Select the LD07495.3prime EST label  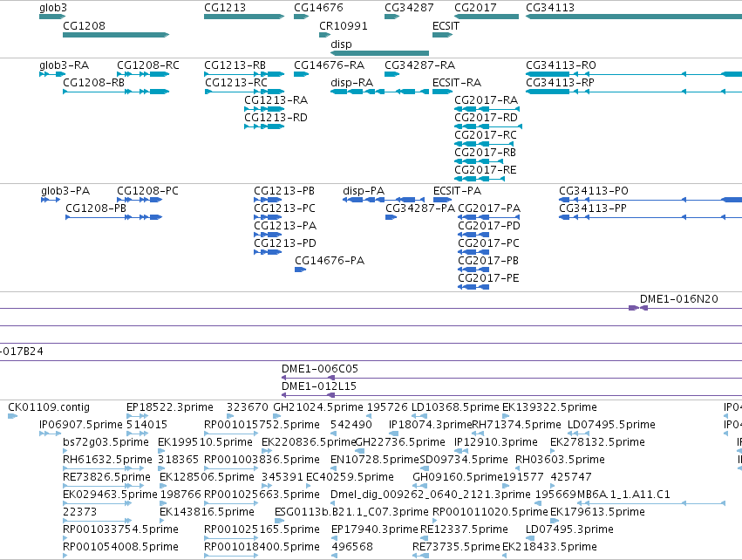(569, 529)
